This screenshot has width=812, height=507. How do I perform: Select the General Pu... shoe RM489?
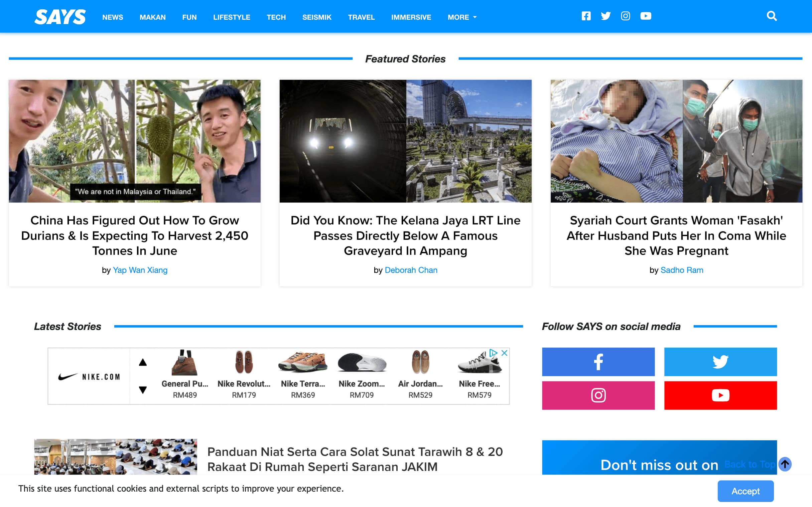point(185,375)
